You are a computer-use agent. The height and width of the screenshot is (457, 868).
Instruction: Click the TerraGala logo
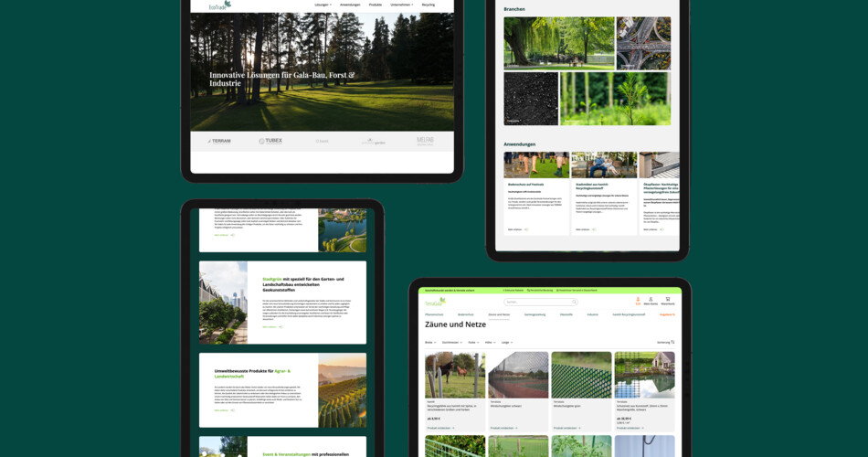(x=435, y=302)
